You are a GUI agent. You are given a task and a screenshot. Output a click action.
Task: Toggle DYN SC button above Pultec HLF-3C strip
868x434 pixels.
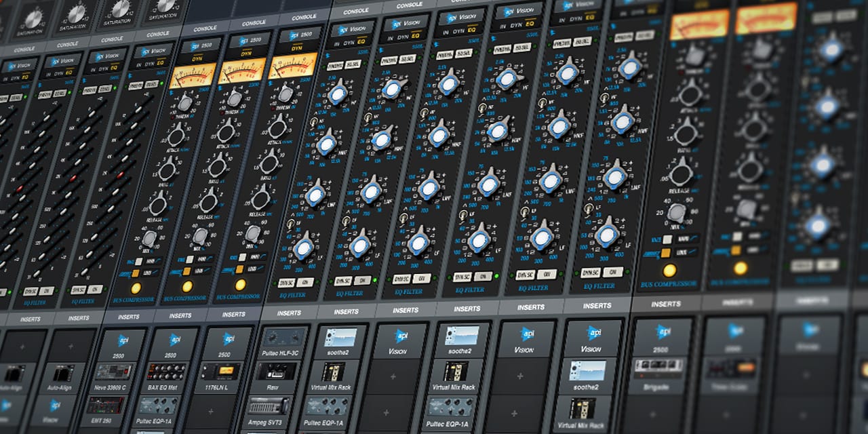click(x=285, y=283)
